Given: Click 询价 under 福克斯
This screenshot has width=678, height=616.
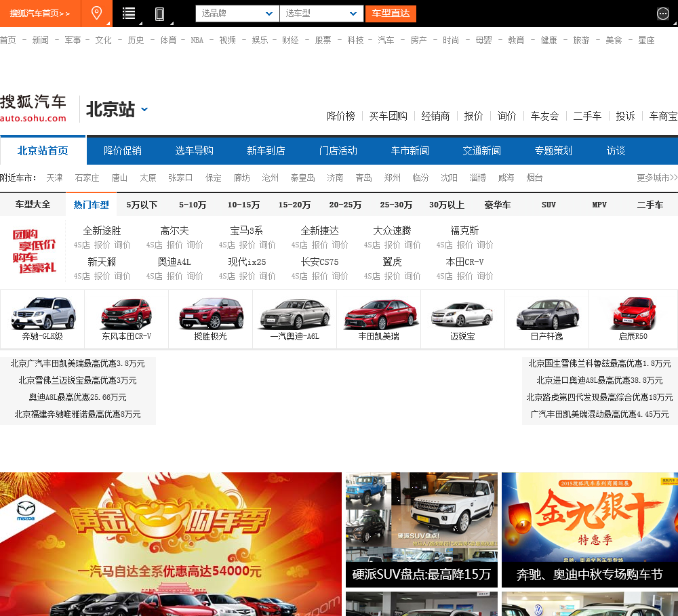Looking at the screenshot, I should click(485, 245).
